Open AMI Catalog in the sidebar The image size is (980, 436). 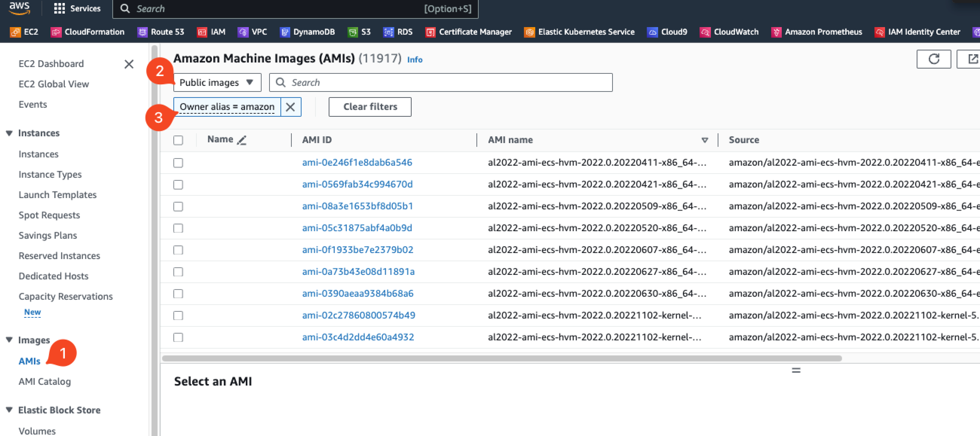(x=44, y=381)
